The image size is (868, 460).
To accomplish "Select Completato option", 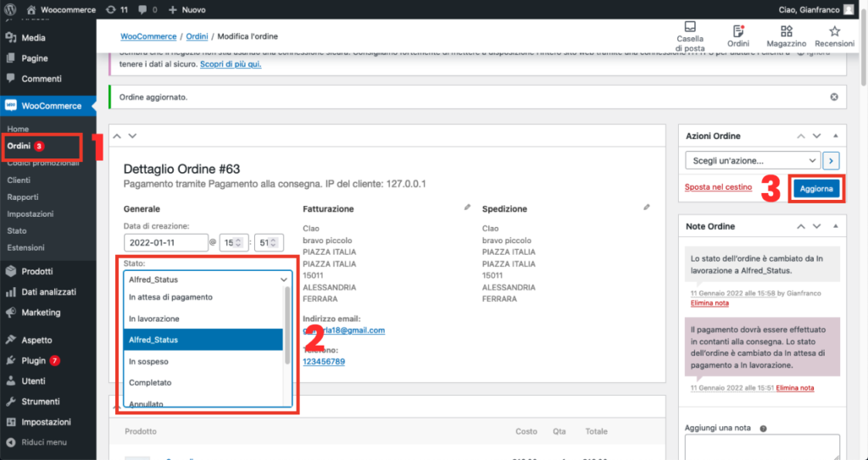I will tap(203, 383).
